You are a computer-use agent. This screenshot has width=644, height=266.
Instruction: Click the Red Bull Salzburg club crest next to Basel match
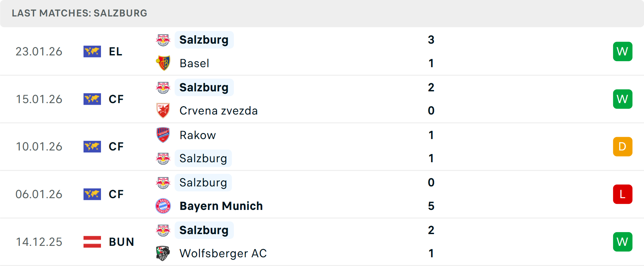pos(163,40)
